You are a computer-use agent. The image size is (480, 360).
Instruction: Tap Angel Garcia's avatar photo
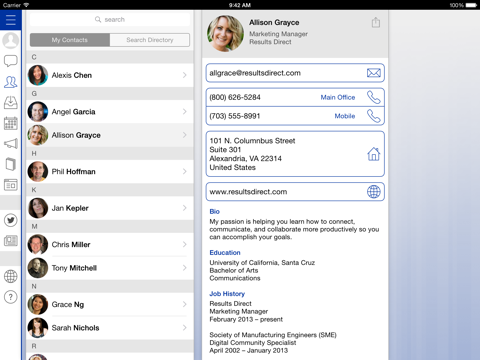pos(38,111)
